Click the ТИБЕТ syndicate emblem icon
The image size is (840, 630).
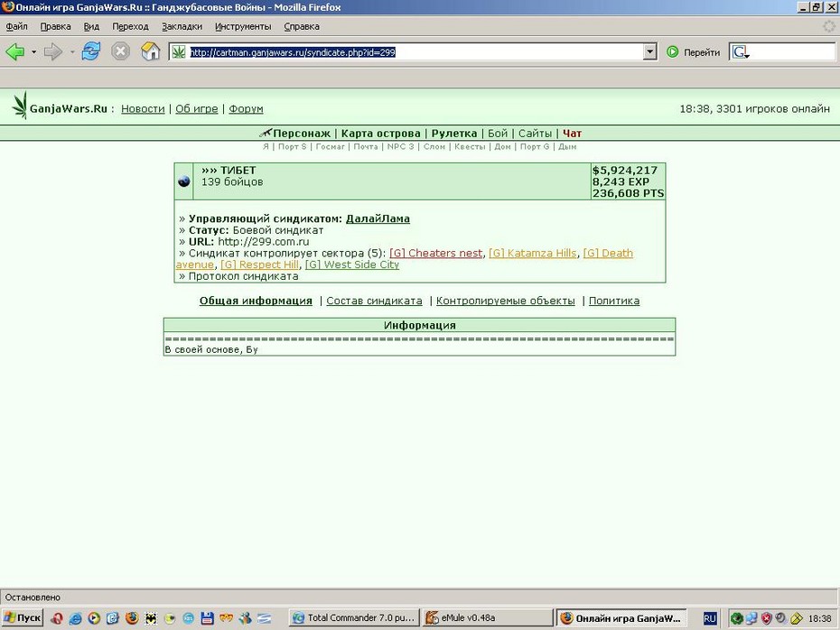click(183, 181)
